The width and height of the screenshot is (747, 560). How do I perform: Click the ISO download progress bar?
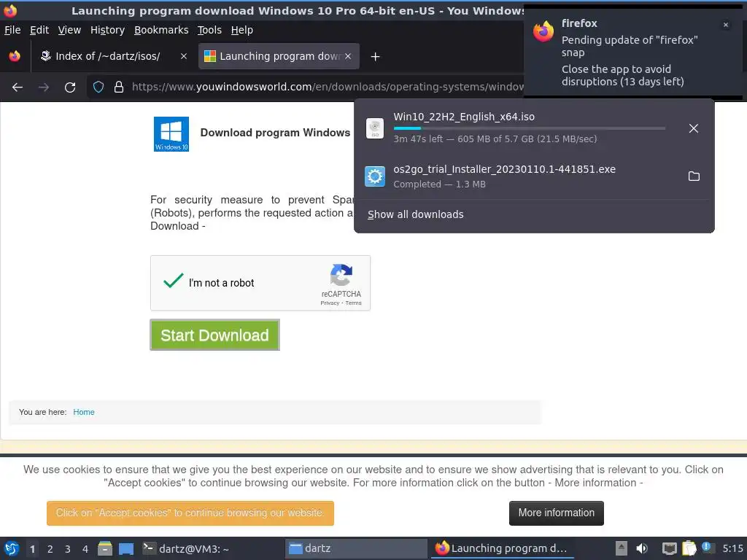530,128
